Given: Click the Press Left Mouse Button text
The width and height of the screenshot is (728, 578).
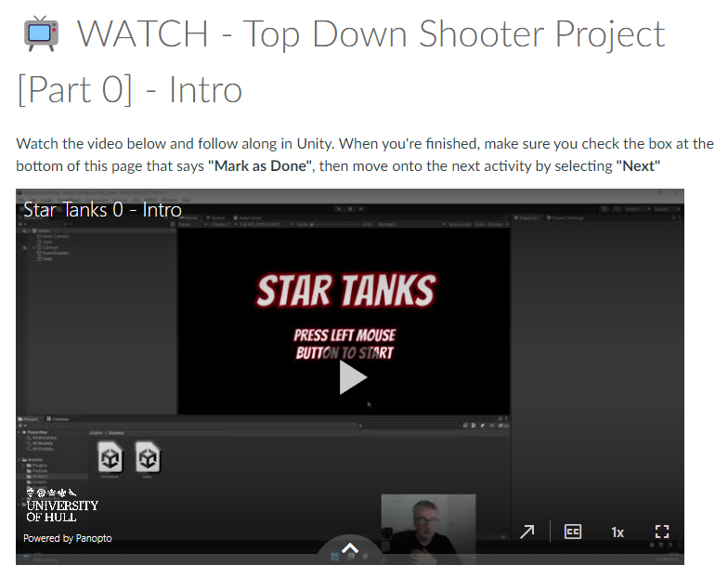Looking at the screenshot, I should [x=344, y=344].
